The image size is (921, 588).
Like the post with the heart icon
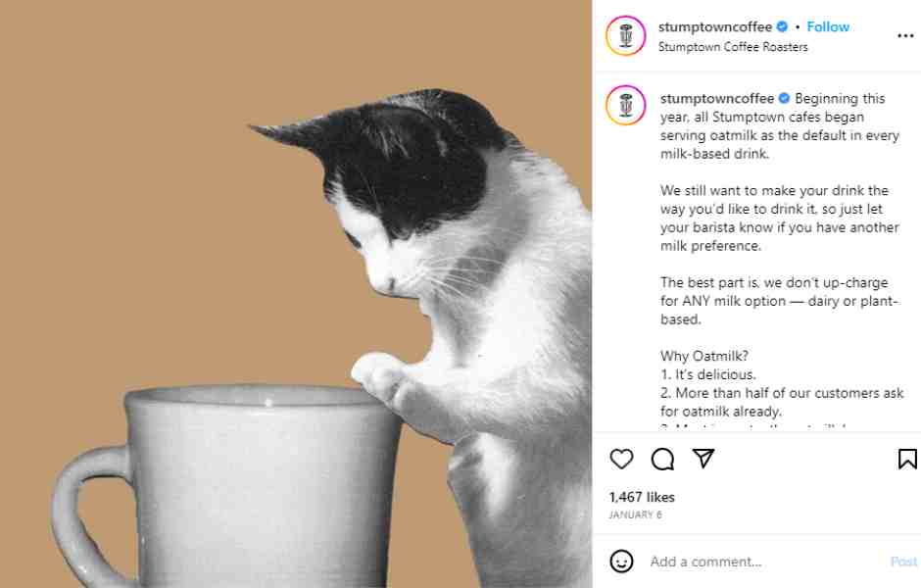click(621, 459)
